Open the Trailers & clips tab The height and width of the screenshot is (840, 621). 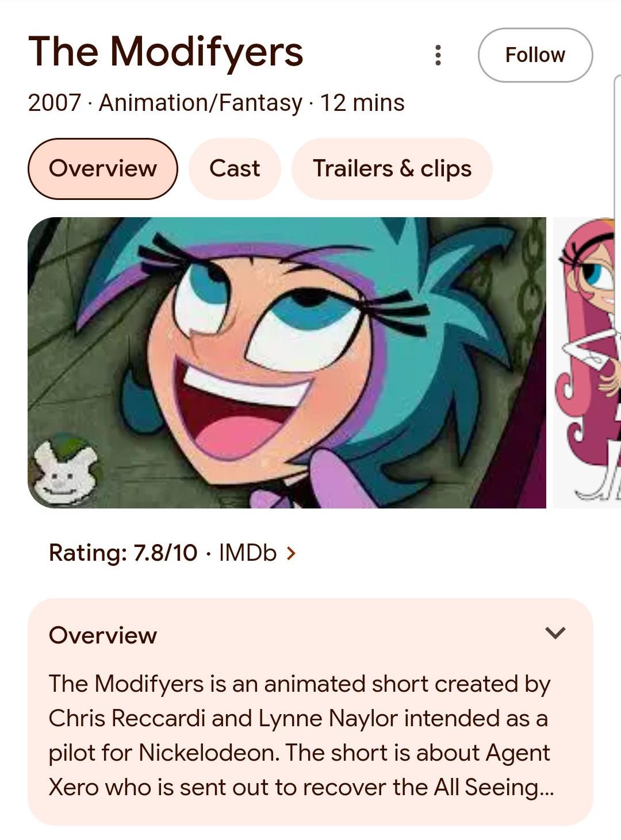pos(392,169)
